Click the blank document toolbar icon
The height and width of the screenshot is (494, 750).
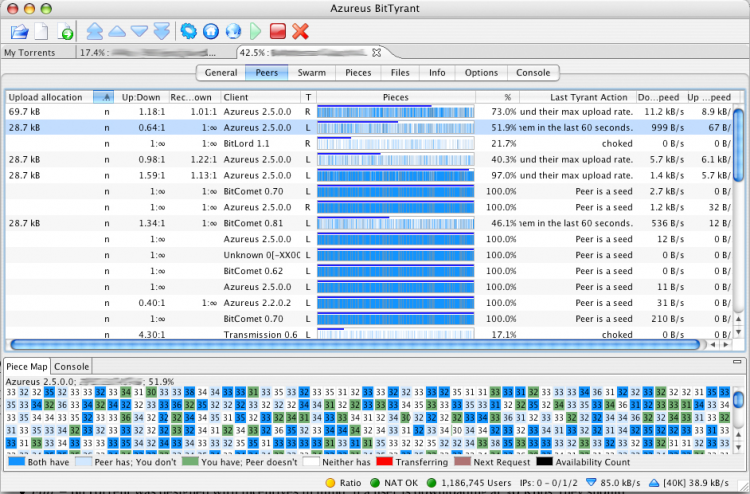[x=42, y=32]
